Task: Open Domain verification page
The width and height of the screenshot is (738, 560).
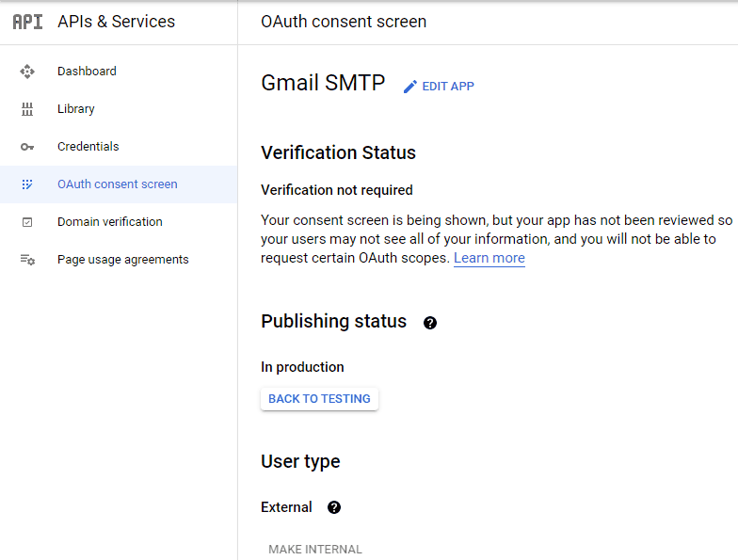Action: pyautogui.click(x=119, y=222)
